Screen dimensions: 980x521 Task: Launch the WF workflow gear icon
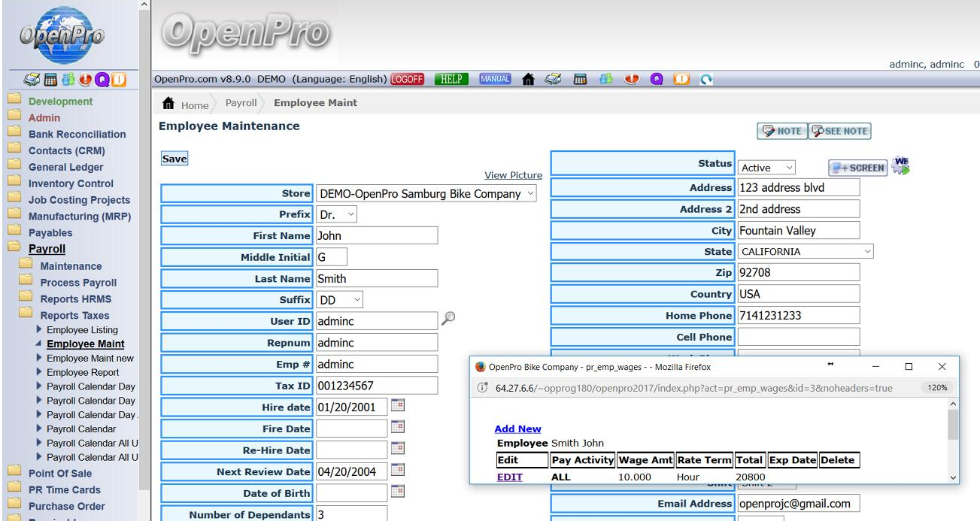[x=900, y=165]
